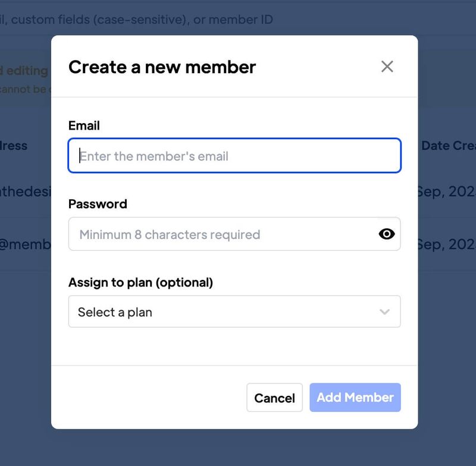Click the Create a new member title
The width and height of the screenshot is (476, 466).
coord(162,67)
